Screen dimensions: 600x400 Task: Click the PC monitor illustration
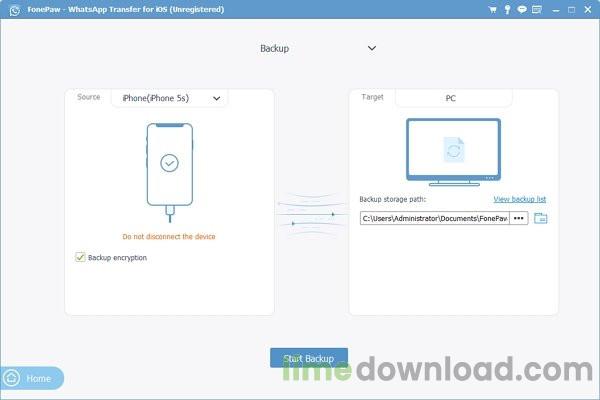pyautogui.click(x=453, y=152)
